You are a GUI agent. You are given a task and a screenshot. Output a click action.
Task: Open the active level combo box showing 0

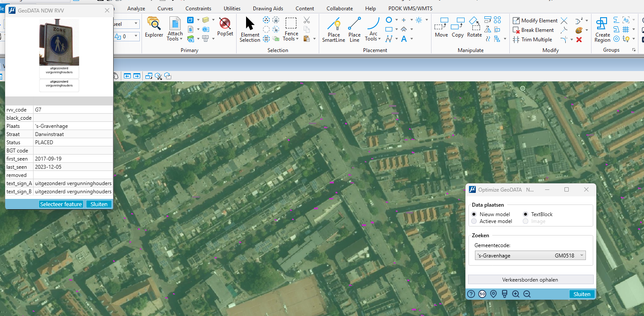click(127, 37)
